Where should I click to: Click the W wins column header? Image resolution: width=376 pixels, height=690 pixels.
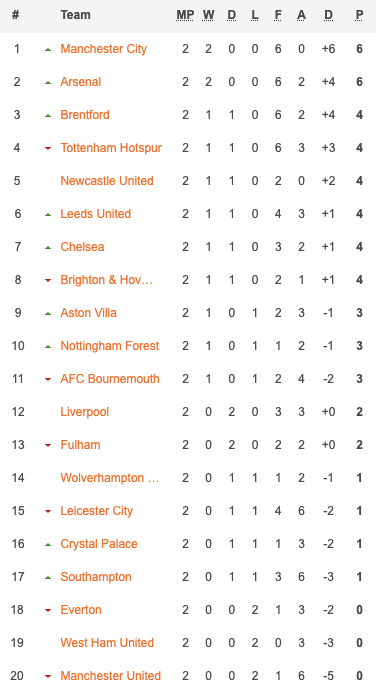(x=208, y=15)
